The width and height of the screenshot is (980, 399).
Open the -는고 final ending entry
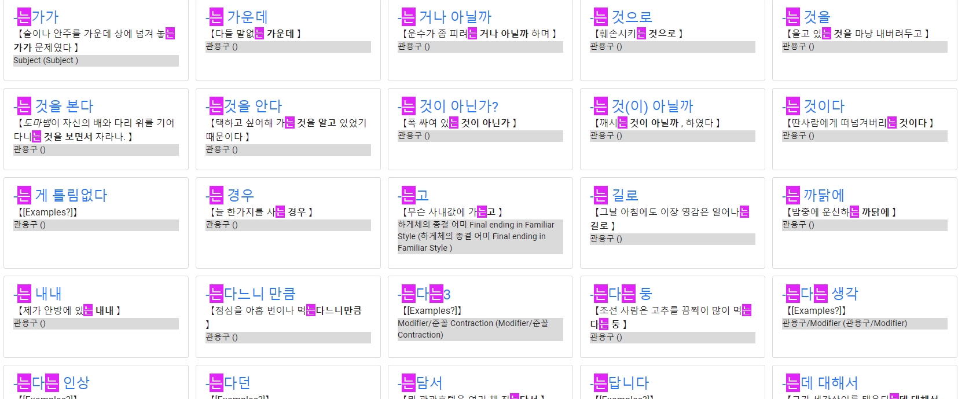click(x=413, y=195)
